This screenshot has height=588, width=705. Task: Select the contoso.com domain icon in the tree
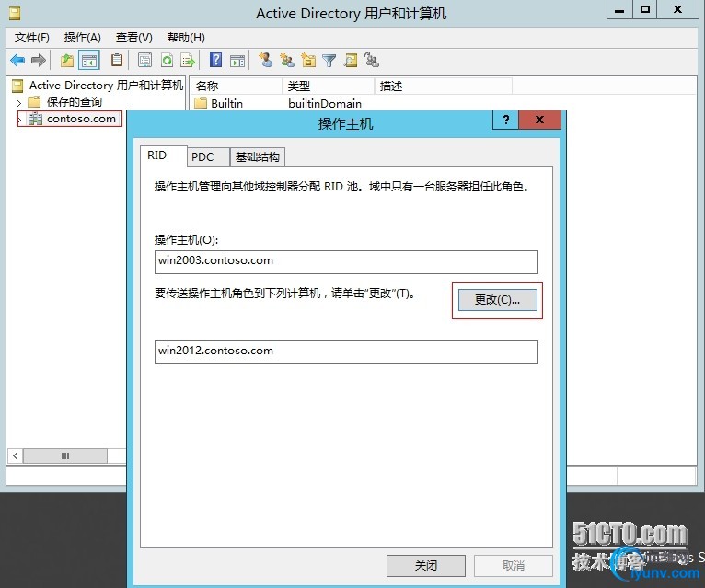(x=35, y=119)
